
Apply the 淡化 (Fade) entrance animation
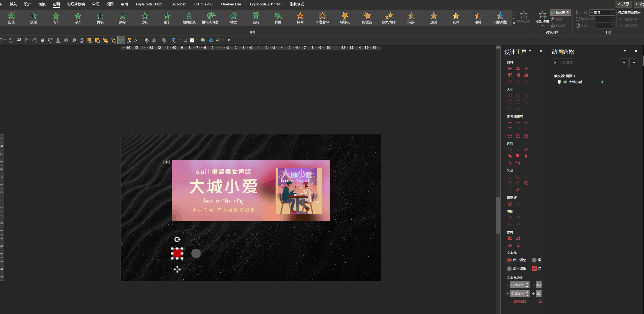point(34,18)
